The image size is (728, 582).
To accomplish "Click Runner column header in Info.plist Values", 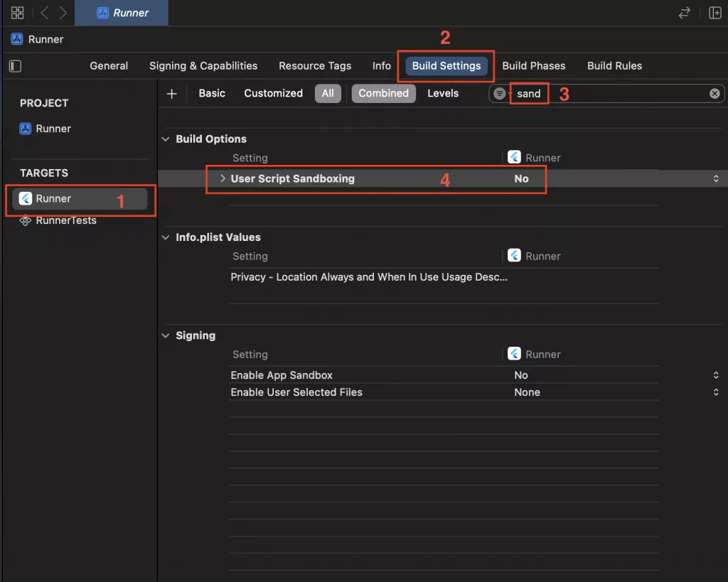I will [535, 256].
